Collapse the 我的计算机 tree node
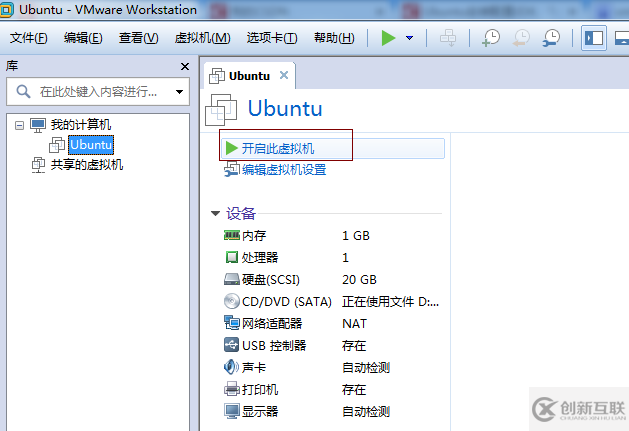The width and height of the screenshot is (629, 431). click(19, 125)
